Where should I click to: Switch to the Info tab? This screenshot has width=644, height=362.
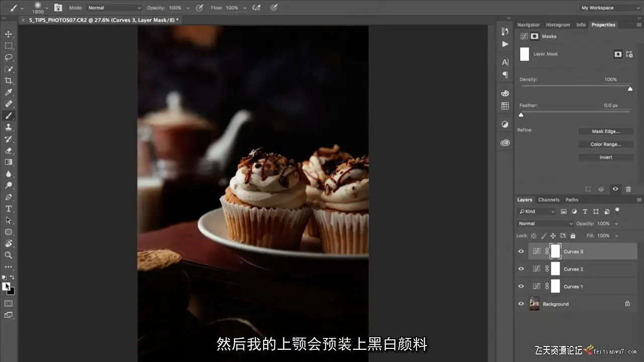click(x=581, y=25)
